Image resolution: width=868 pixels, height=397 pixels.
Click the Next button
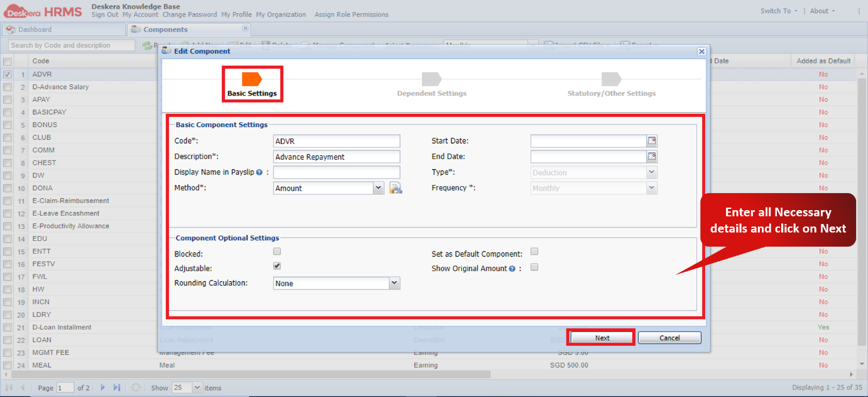602,338
